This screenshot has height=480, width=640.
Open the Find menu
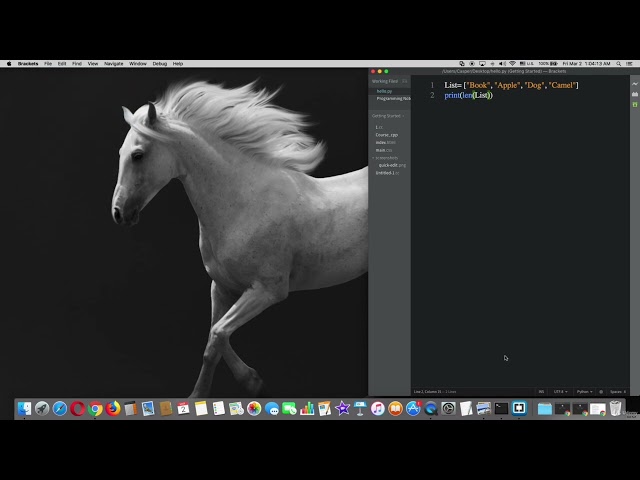coord(77,64)
